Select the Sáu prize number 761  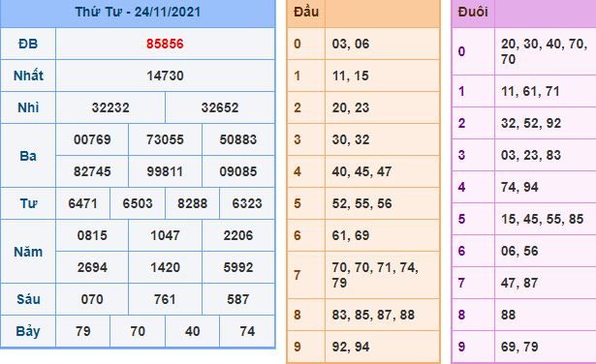tap(165, 299)
